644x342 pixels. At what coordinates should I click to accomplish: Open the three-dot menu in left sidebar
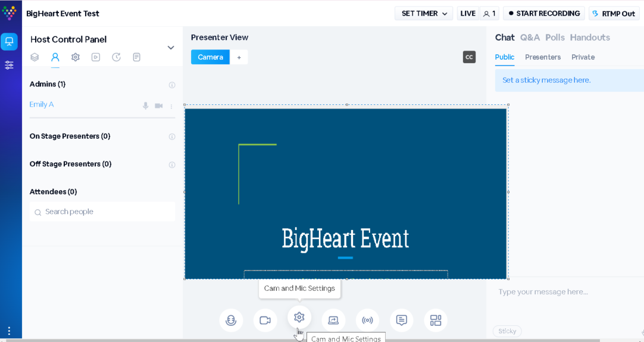pyautogui.click(x=9, y=331)
